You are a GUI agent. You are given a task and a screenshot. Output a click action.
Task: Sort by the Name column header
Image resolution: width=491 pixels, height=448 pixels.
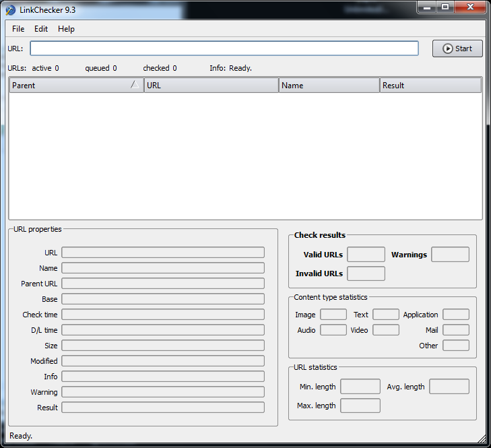point(329,85)
